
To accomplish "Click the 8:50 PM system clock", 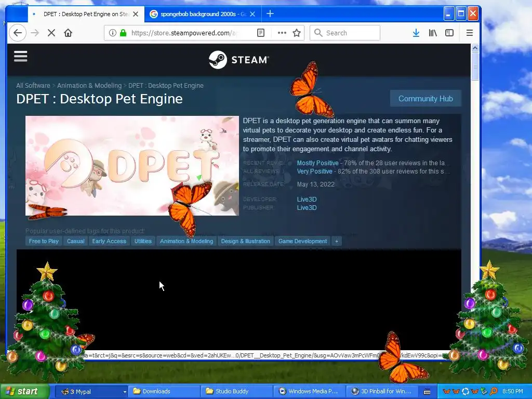I will 513,392.
